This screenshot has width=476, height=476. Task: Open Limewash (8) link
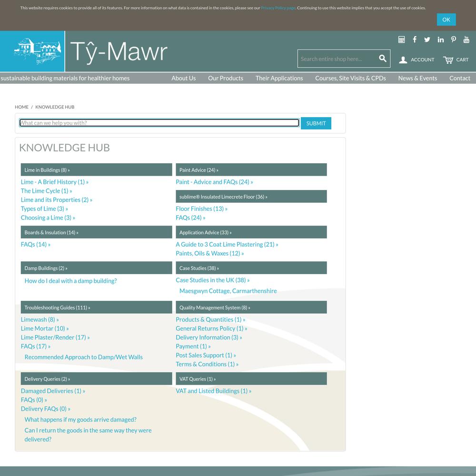[x=40, y=319]
